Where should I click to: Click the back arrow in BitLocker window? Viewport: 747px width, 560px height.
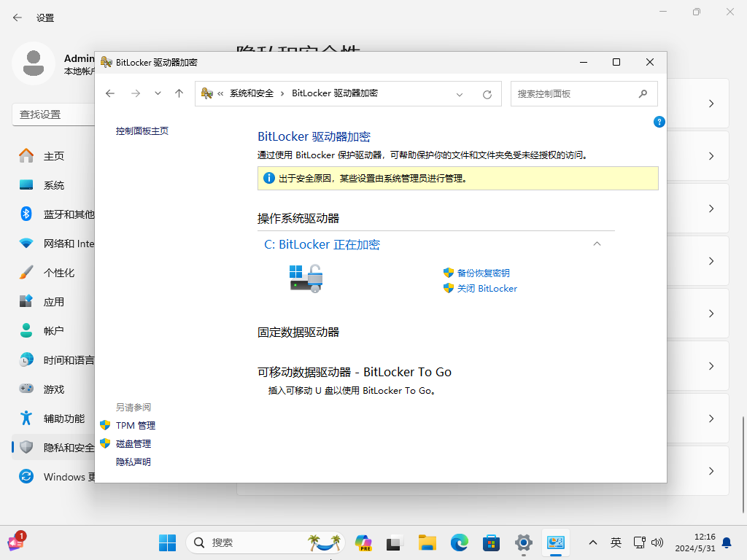(110, 93)
